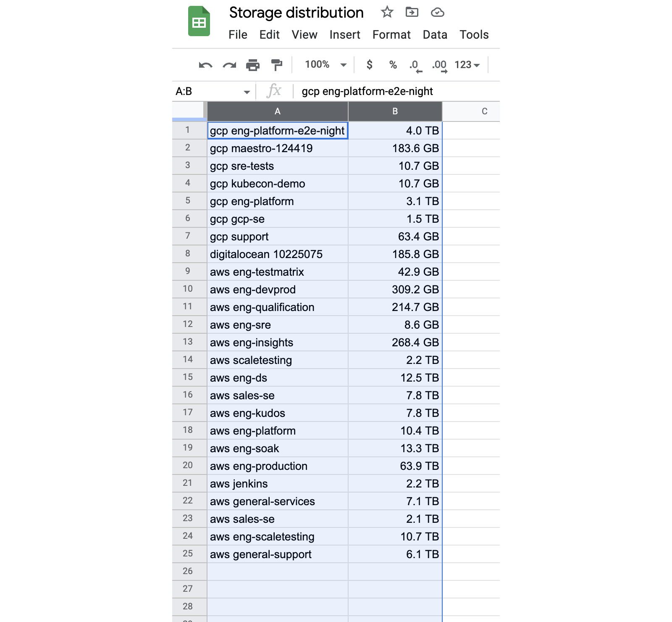This screenshot has height=622, width=672.
Task: Open the File menu
Action: click(238, 34)
